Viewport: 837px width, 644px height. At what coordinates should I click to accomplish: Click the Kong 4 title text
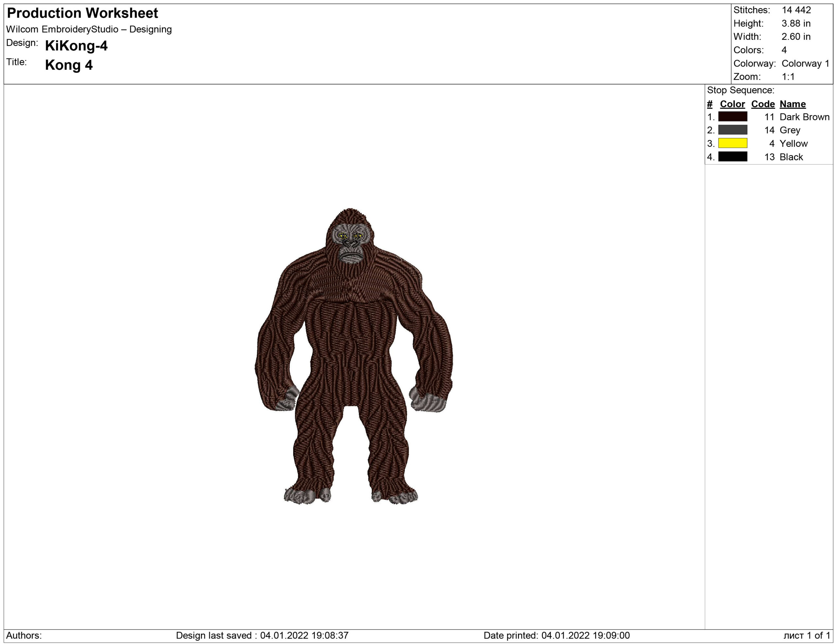tap(69, 65)
